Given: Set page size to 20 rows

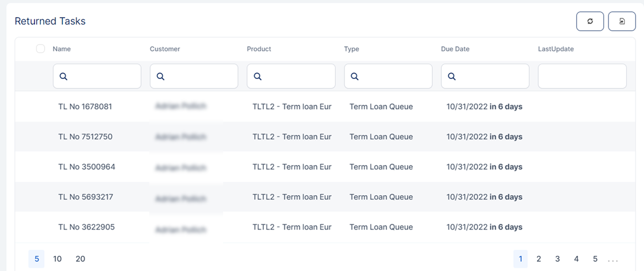Looking at the screenshot, I should [80, 259].
